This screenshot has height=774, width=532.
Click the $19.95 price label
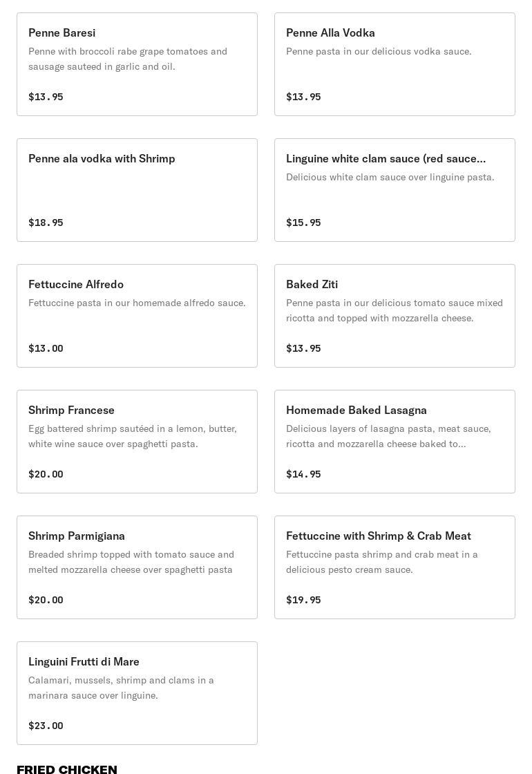(303, 600)
